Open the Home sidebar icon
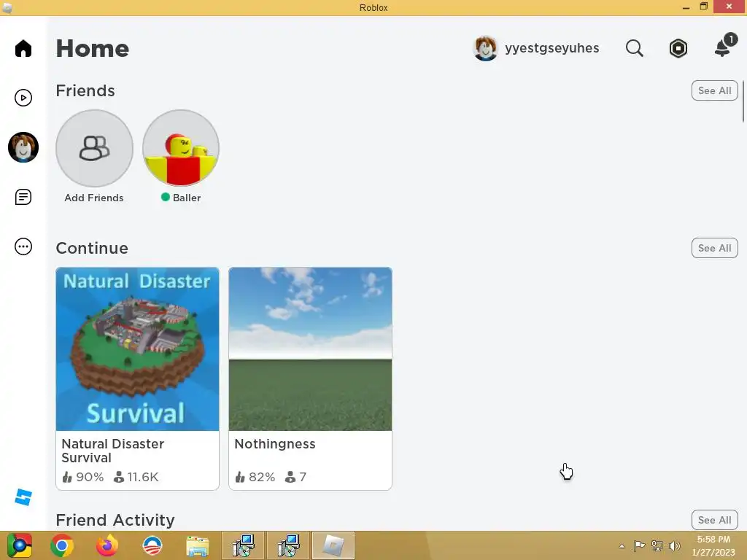Viewport: 747px width, 560px height. coord(23,48)
